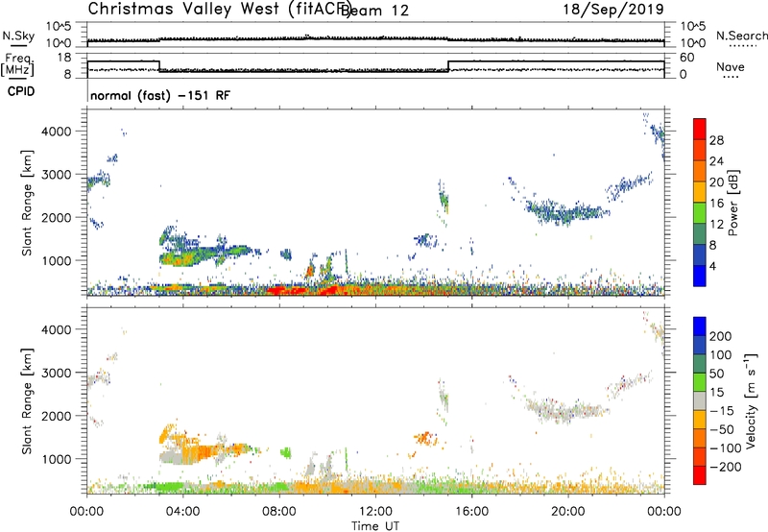This screenshot has height=532, width=768.
Task: Click the 'Time UT' axis title
Action: tap(375, 526)
